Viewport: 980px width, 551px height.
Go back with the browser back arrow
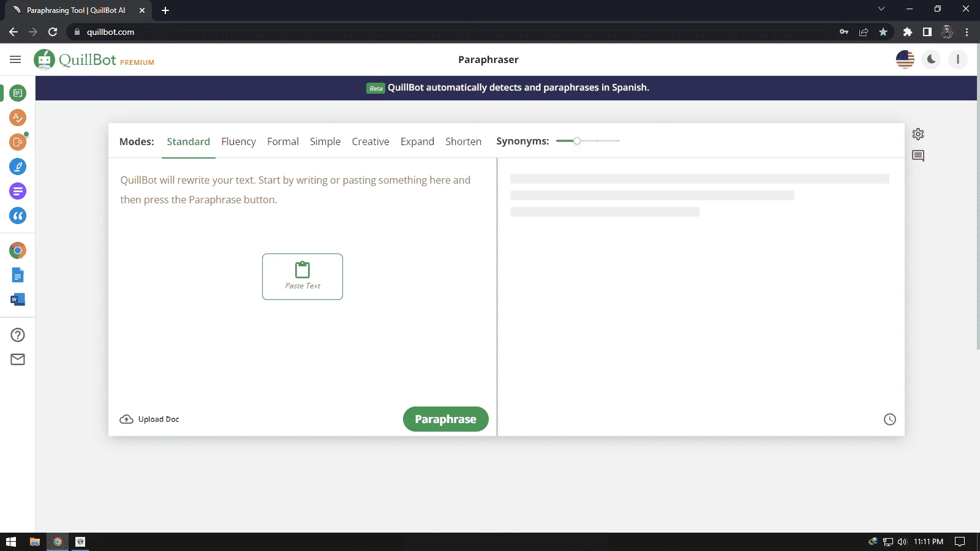13,32
